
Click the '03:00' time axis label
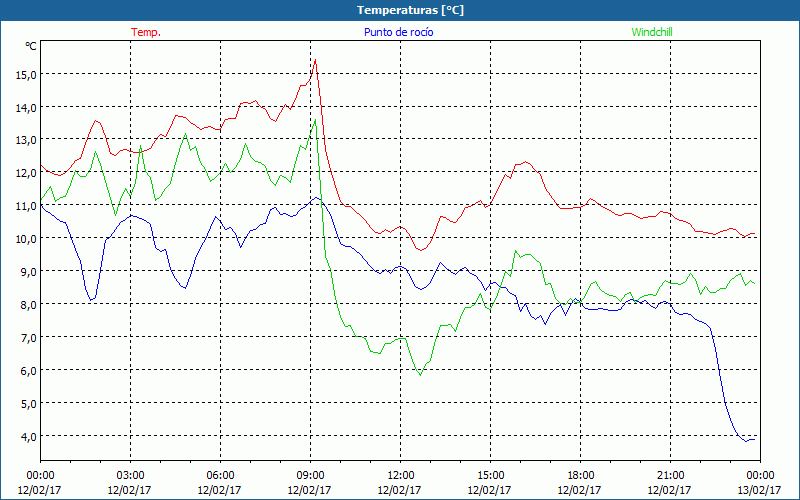[130, 475]
